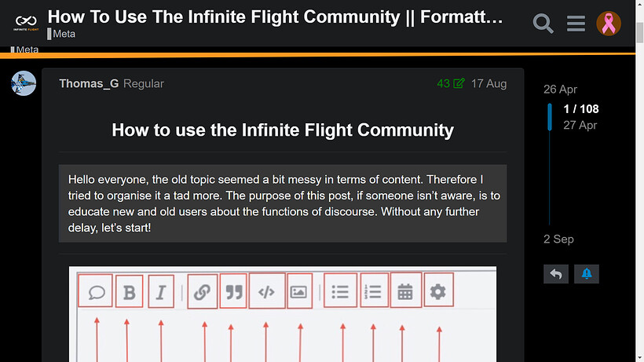Click the edit count 43
644x362 pixels.
pyautogui.click(x=443, y=84)
